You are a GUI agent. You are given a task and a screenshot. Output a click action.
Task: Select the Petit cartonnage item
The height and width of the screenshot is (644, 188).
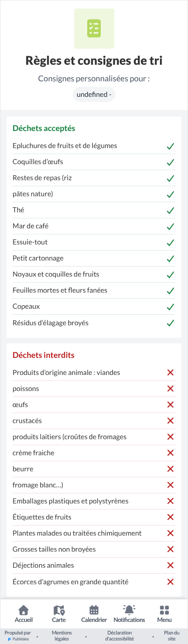94,259
